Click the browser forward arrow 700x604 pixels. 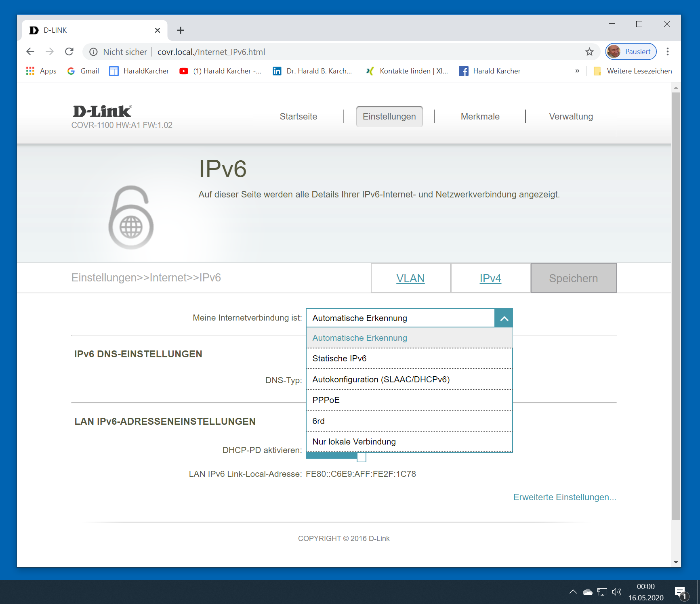point(50,52)
